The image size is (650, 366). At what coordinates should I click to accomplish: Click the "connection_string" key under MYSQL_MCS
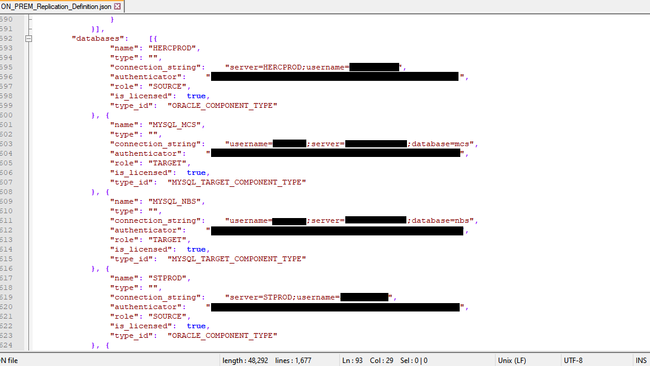(155, 144)
